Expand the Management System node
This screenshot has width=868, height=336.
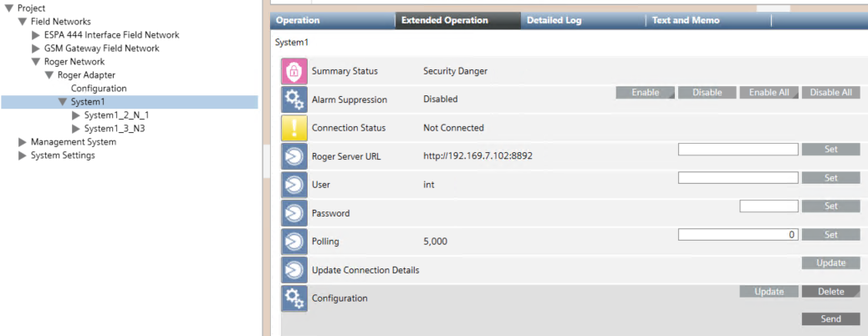23,142
